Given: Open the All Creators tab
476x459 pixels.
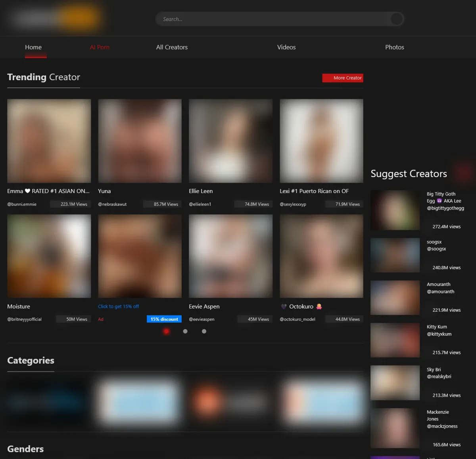Looking at the screenshot, I should point(172,47).
